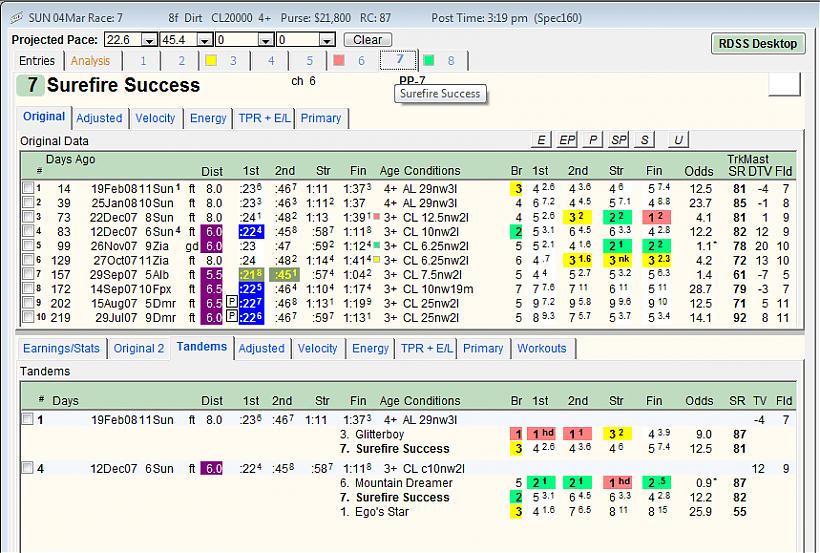Select horse tab 1
820x553 pixels.
(x=143, y=61)
